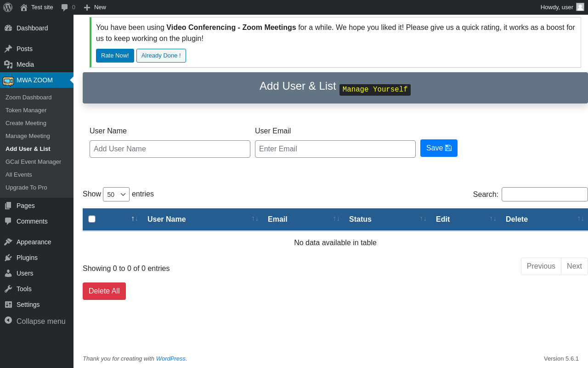Click the user avatar next to Howdy

coord(580,7)
